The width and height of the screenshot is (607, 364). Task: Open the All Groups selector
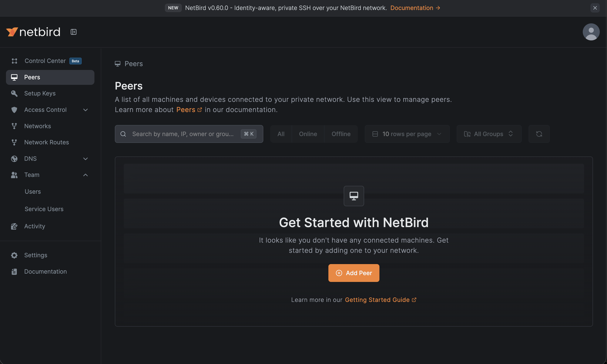pyautogui.click(x=489, y=134)
